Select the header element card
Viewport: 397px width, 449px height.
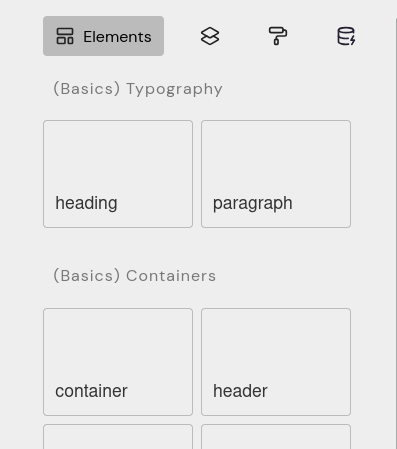click(x=276, y=362)
